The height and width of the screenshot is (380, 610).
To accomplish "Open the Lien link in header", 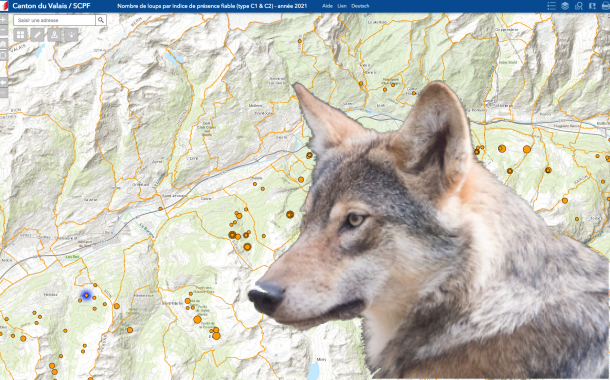I will 342,6.
